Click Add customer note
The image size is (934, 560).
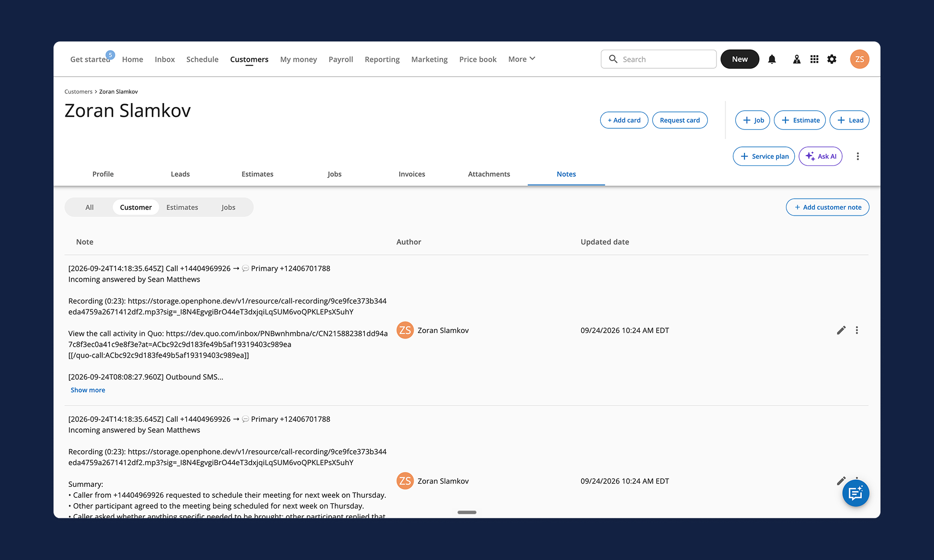pyautogui.click(x=827, y=207)
